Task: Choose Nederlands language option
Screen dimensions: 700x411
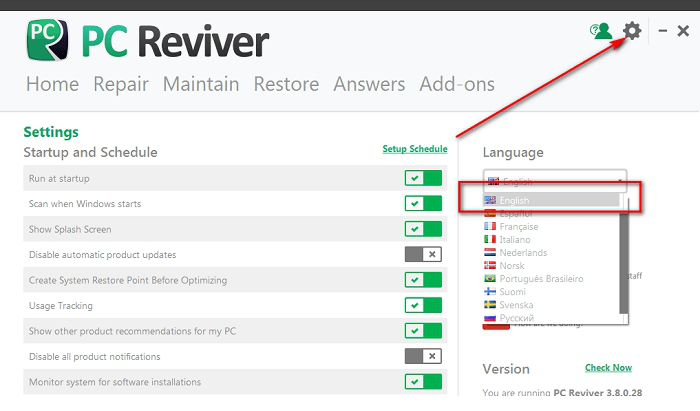Action: (523, 252)
